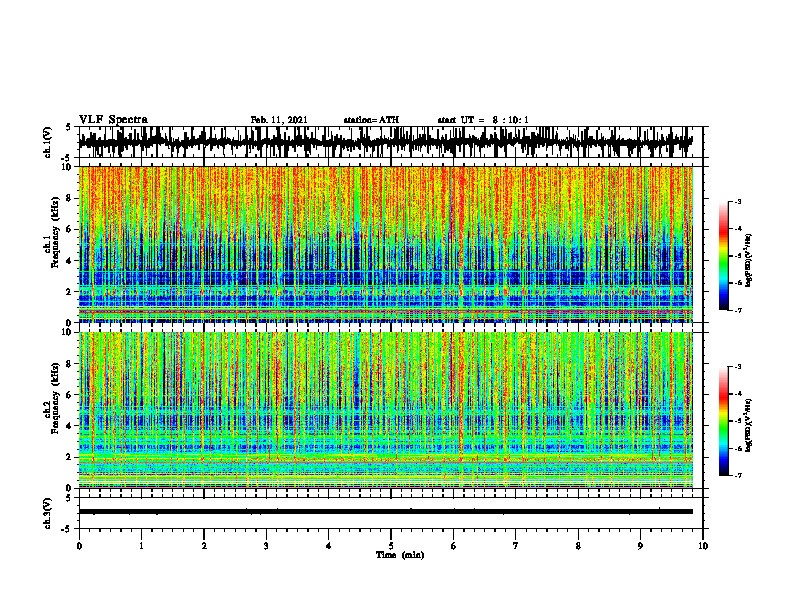Click the ch.3 voltage waveform trace
792x612 pixels.
coord(386,512)
